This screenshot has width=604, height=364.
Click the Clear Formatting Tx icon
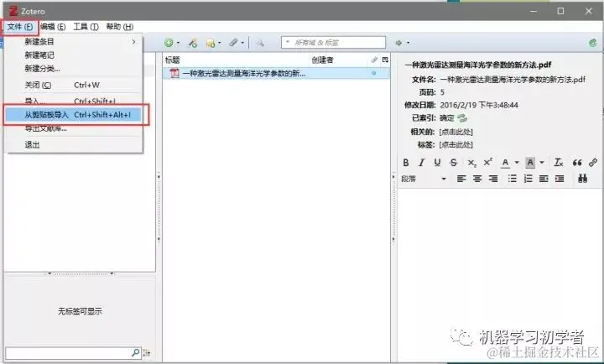[559, 163]
